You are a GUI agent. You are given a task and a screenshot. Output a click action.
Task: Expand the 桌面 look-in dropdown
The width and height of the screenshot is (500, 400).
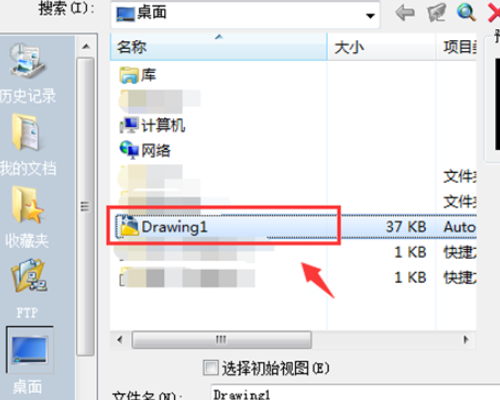pos(370,15)
